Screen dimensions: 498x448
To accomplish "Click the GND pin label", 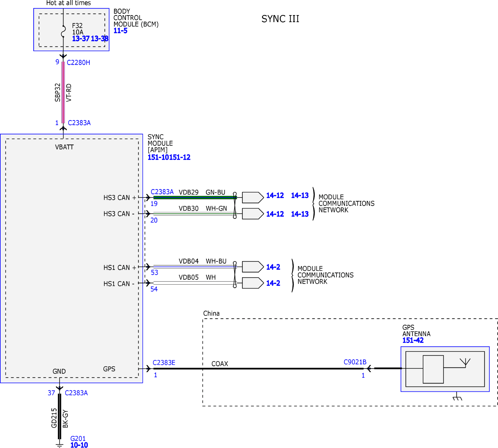I will click(59, 372).
